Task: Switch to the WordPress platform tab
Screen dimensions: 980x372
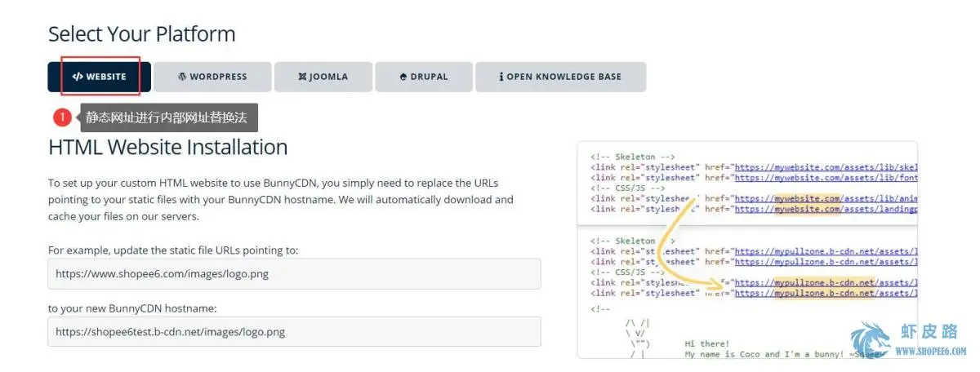Action: coord(212,77)
